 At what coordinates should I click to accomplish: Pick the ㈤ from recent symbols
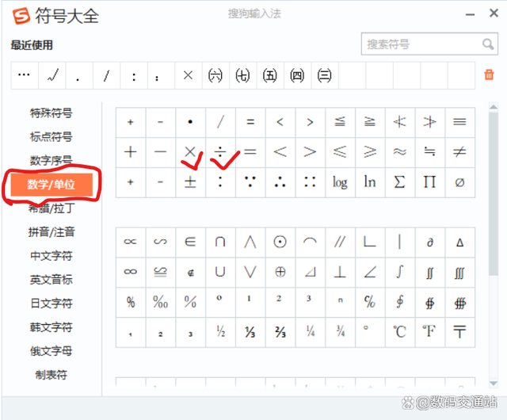pos(270,75)
